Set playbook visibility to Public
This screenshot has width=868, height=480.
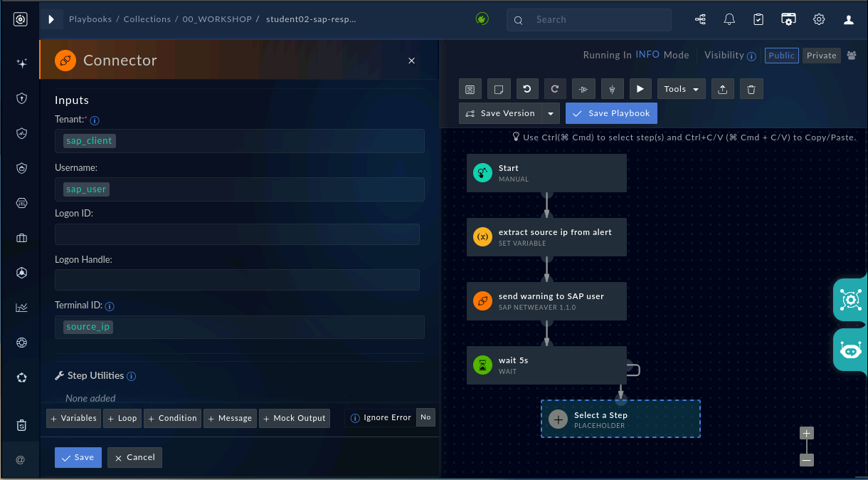point(782,56)
